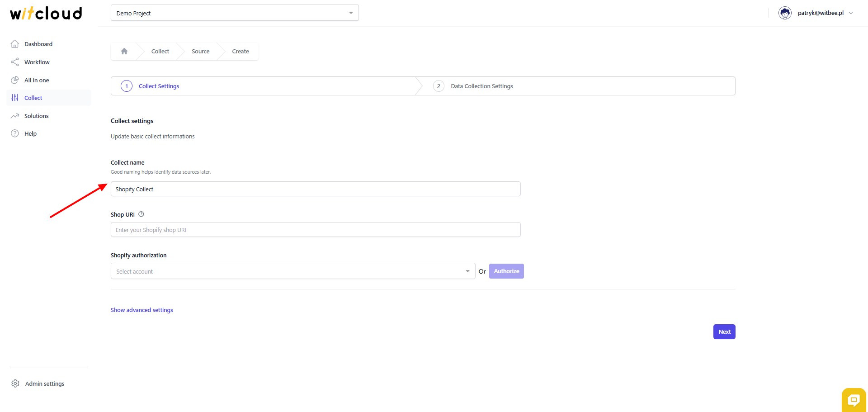Click the Authorize button
The height and width of the screenshot is (412, 868).
(x=506, y=271)
